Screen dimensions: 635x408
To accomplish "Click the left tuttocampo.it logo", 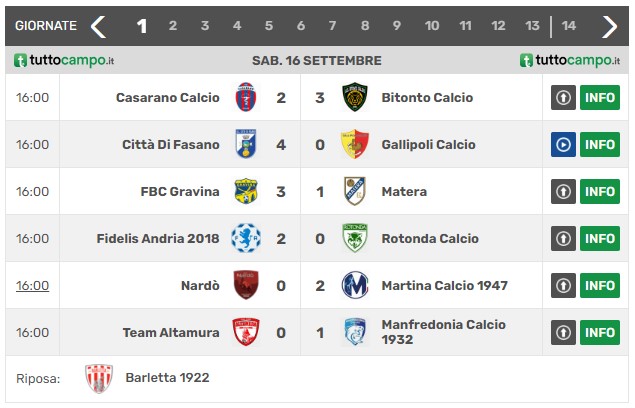I will (64, 60).
